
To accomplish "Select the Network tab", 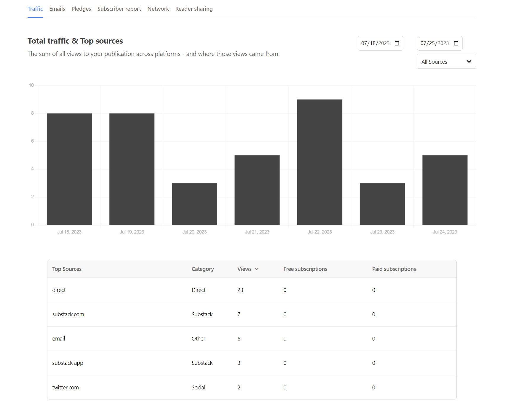I will (158, 9).
